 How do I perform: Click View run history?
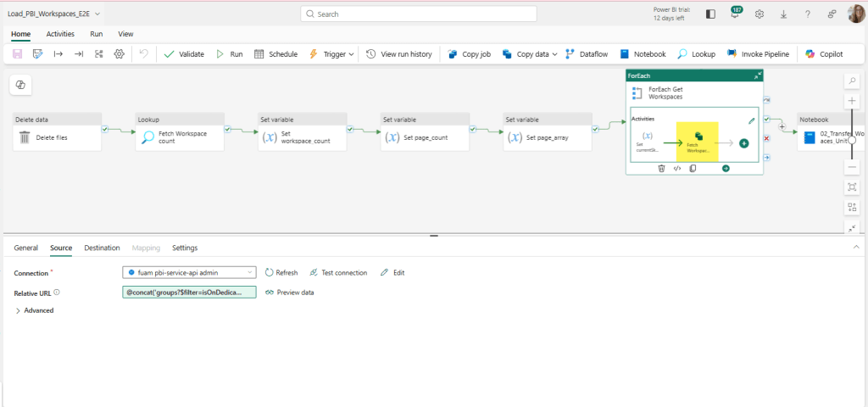(x=399, y=53)
